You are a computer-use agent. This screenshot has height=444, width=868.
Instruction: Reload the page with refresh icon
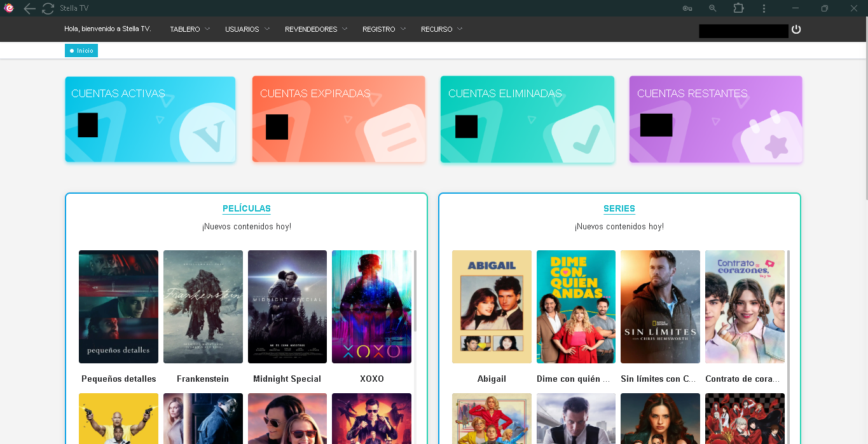(48, 8)
